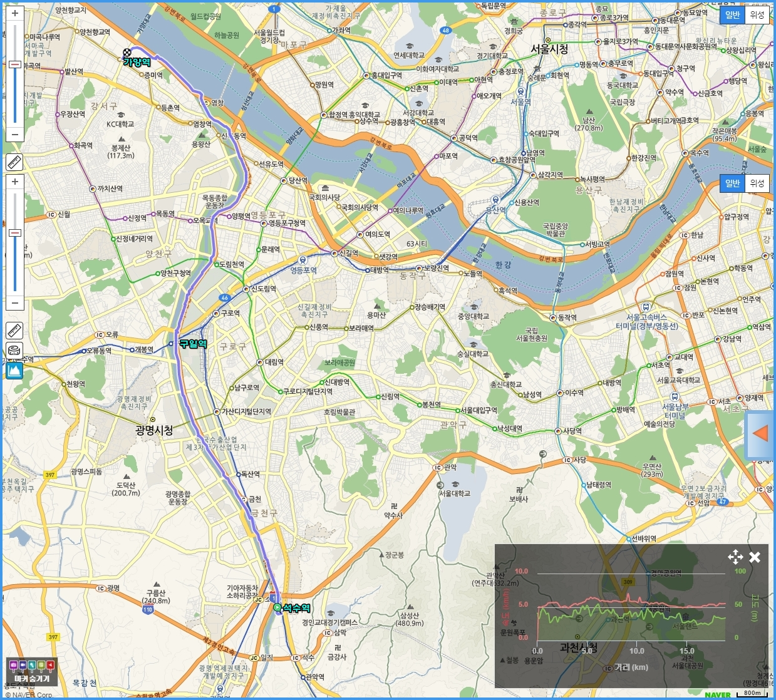The width and height of the screenshot is (776, 700).
Task: Click the 예술의전당 label
Action: (660, 424)
